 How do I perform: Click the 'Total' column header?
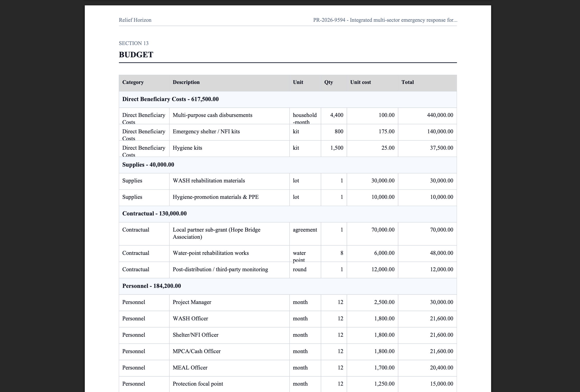[x=408, y=82]
